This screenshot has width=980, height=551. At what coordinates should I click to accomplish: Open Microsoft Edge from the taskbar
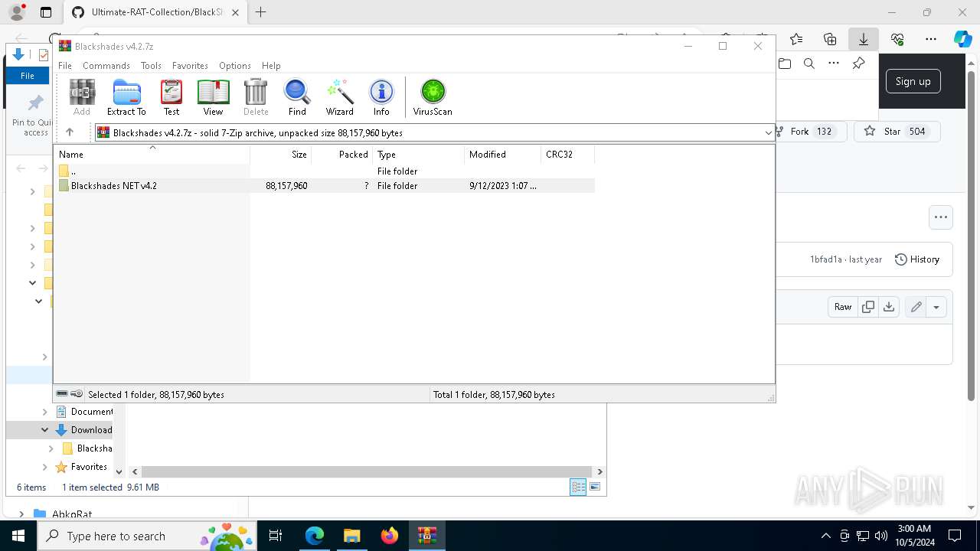(x=315, y=536)
